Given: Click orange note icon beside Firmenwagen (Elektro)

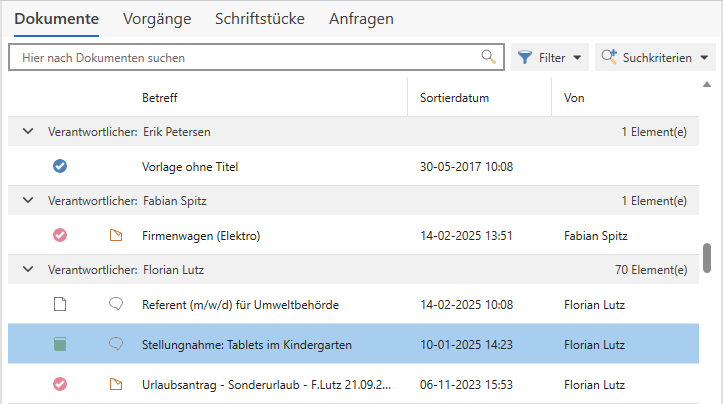Looking at the screenshot, I should click(115, 236).
